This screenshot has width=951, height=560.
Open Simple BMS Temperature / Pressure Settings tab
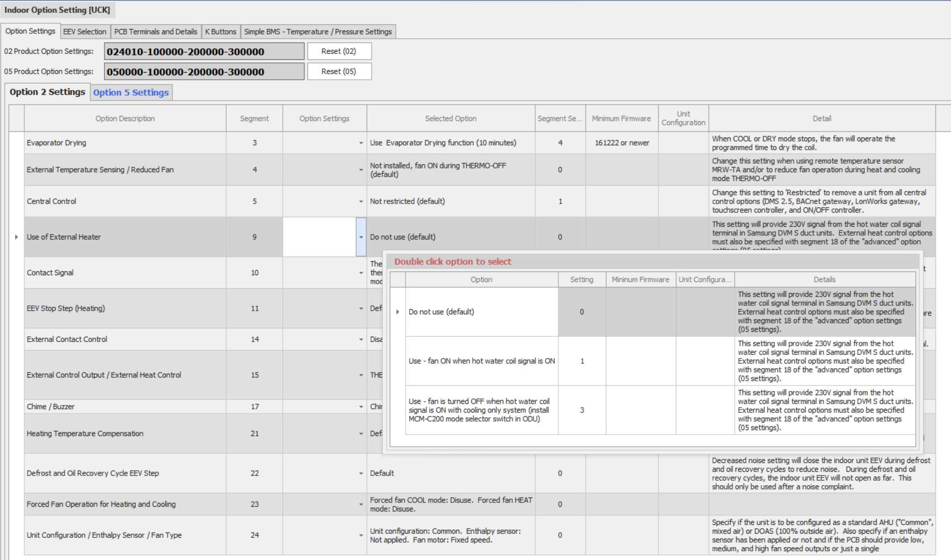coord(318,32)
